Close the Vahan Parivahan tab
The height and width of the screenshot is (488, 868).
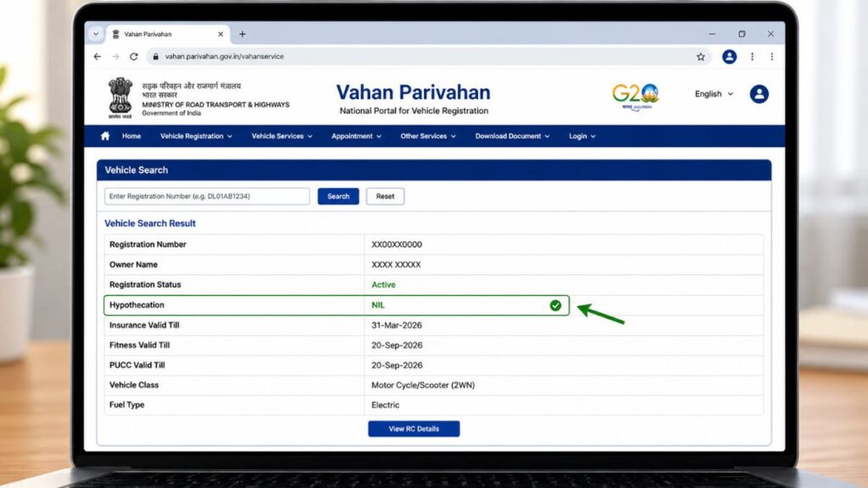coord(220,34)
